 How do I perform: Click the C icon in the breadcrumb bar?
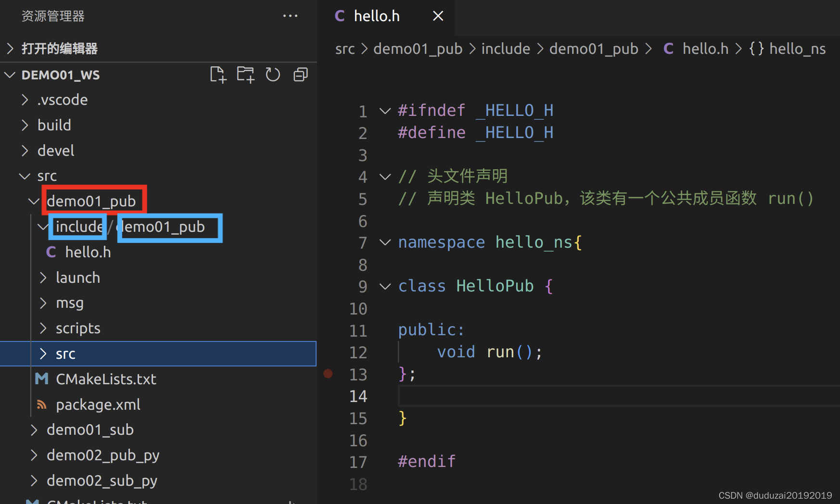(668, 49)
